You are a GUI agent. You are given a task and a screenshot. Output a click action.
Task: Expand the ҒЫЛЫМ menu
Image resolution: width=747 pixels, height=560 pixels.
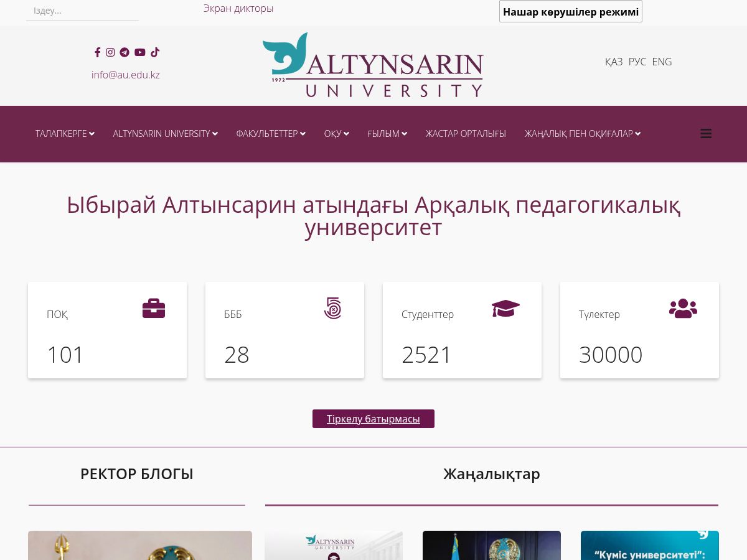(387, 134)
